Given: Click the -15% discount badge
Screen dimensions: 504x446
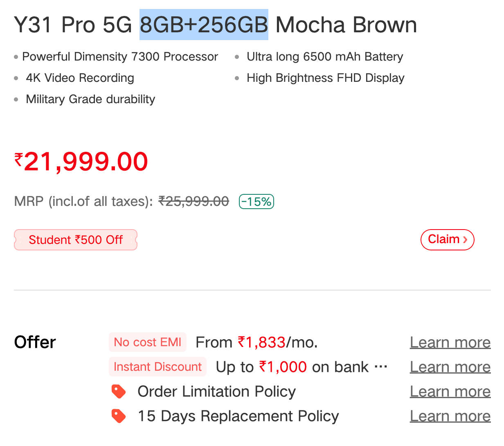Looking at the screenshot, I should [x=256, y=202].
